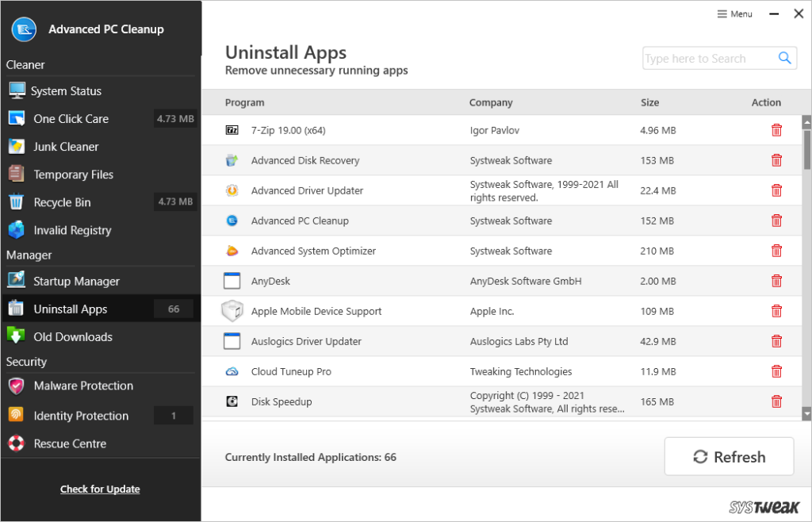812x522 pixels.
Task: Click the scrollbar down arrow
Action: pyautogui.click(x=806, y=413)
